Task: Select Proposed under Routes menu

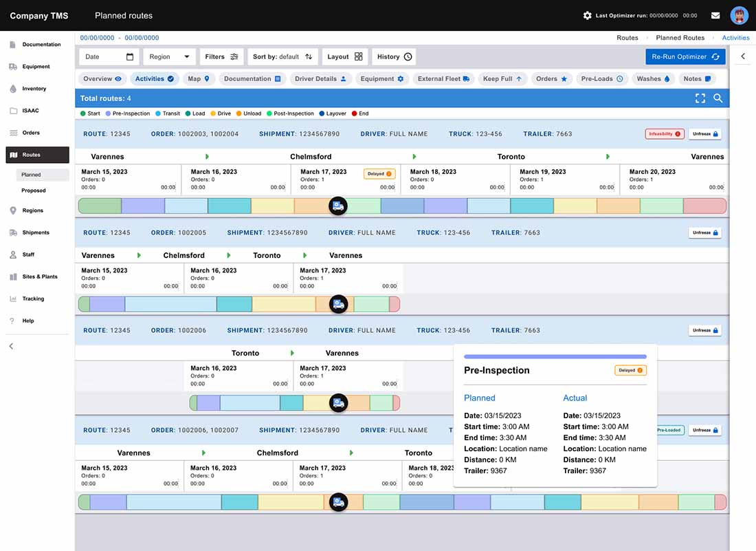Action: pos(33,191)
